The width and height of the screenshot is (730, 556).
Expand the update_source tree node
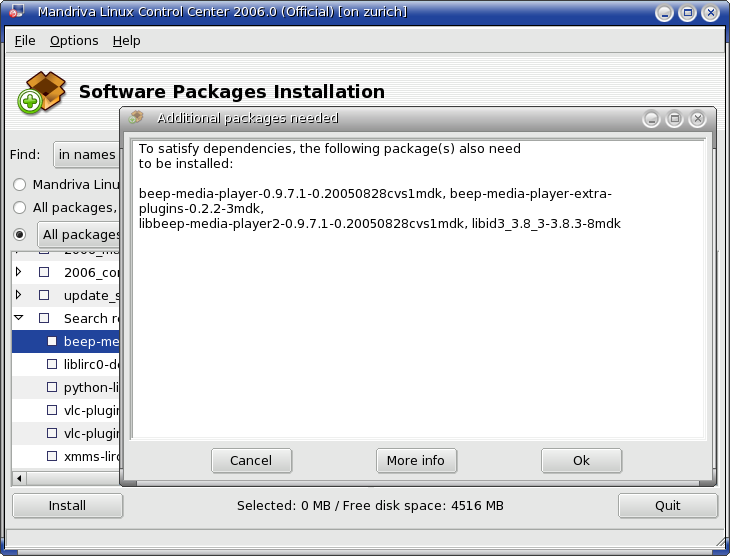pyautogui.click(x=18, y=295)
